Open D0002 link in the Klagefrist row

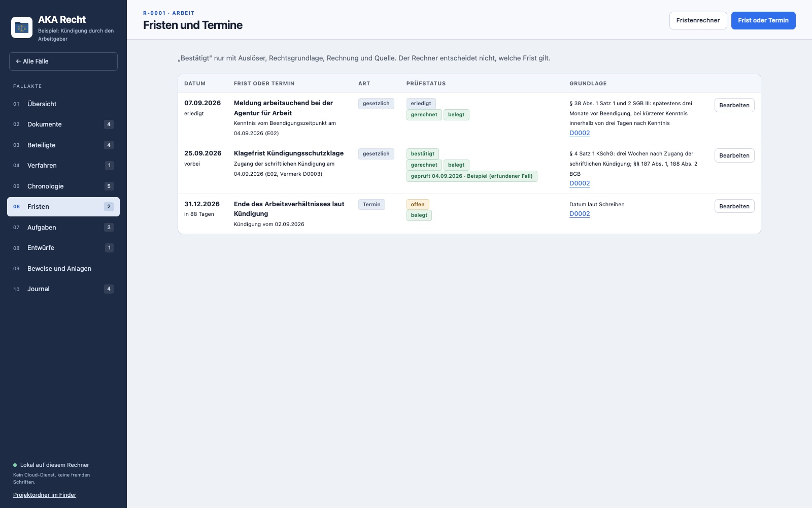580,183
